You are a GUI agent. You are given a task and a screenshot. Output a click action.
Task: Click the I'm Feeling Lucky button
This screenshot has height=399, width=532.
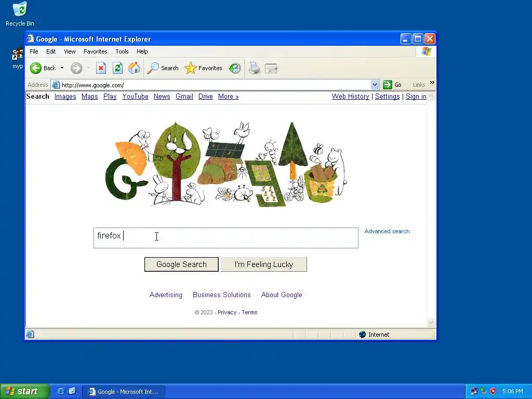click(264, 264)
